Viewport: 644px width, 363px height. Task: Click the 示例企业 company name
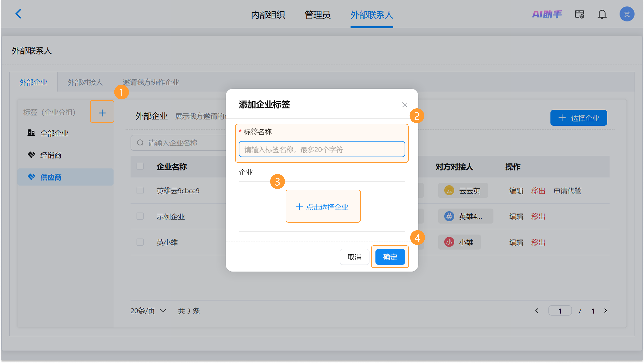pyautogui.click(x=171, y=217)
